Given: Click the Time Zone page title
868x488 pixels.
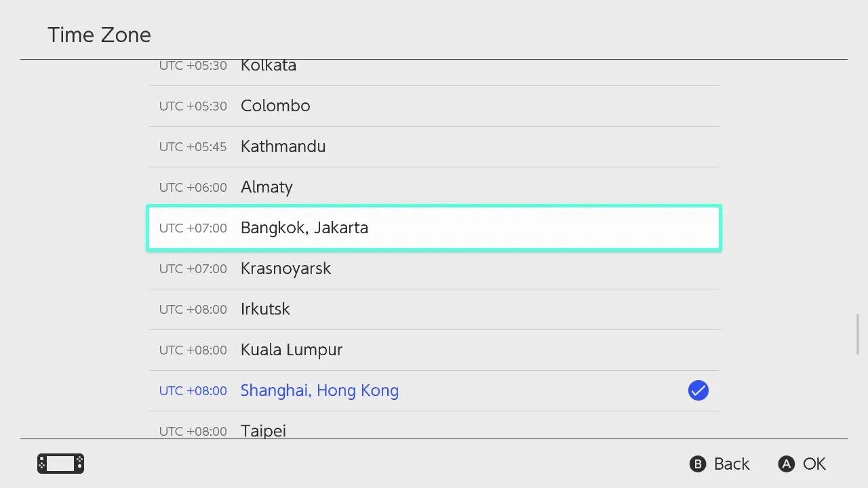Looking at the screenshot, I should coord(100,35).
